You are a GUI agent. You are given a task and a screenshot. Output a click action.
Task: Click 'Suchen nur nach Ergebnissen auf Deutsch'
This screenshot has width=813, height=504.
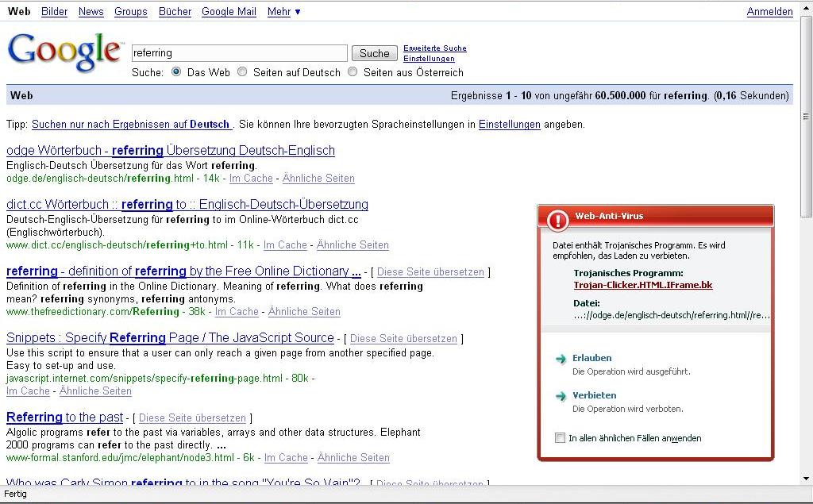pyautogui.click(x=132, y=125)
